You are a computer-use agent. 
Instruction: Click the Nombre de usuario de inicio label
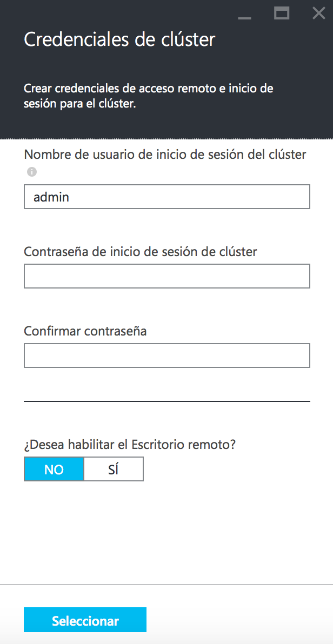point(165,155)
